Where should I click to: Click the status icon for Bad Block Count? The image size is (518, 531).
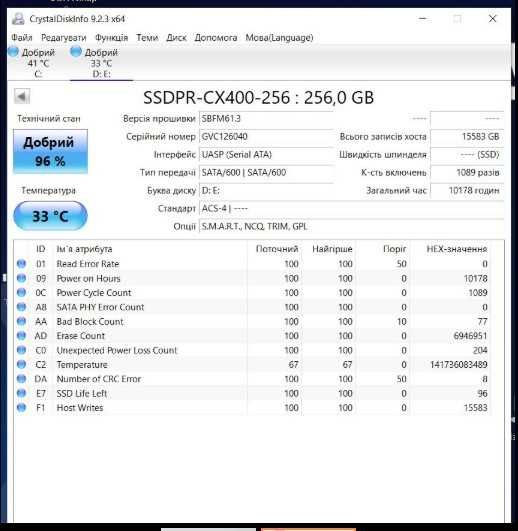point(21,321)
